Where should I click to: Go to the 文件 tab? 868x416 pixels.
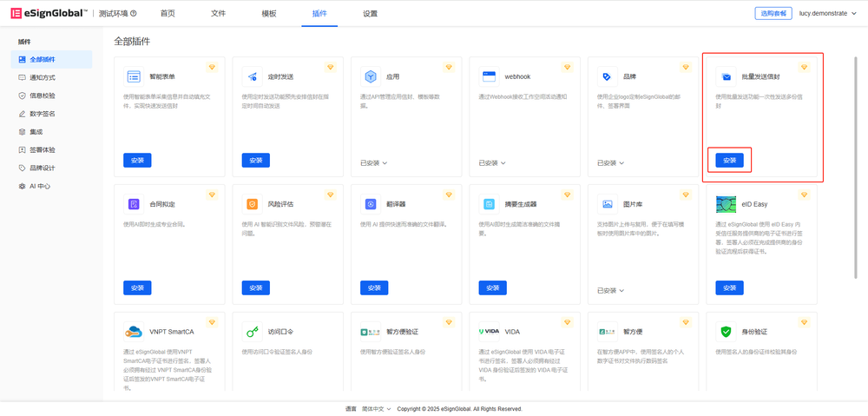tap(218, 13)
